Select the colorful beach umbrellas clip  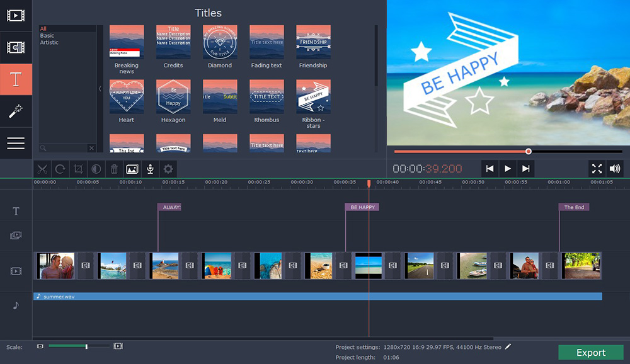217,266
